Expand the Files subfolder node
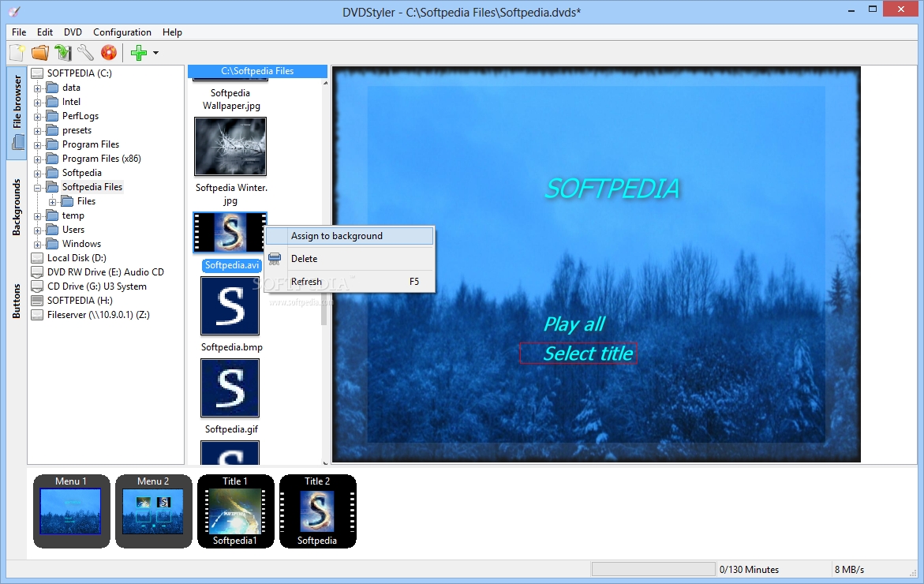924x584 pixels. pyautogui.click(x=52, y=202)
